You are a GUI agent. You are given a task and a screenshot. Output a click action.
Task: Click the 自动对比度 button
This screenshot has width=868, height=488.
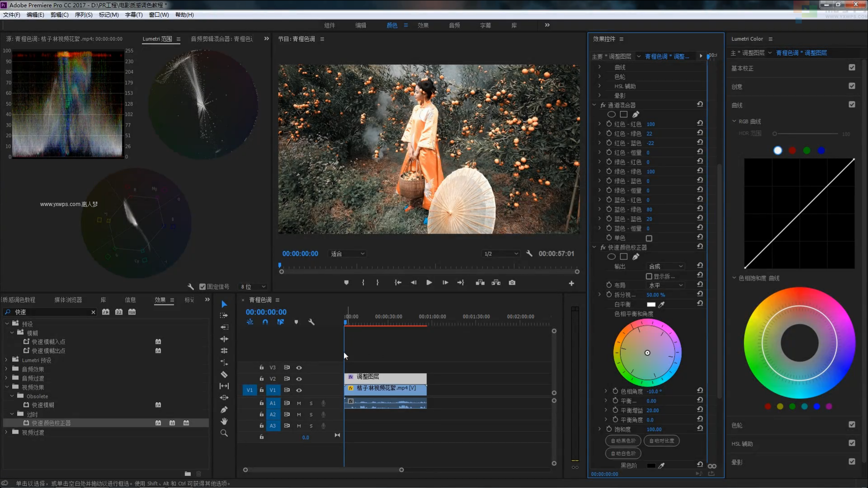[661, 441]
